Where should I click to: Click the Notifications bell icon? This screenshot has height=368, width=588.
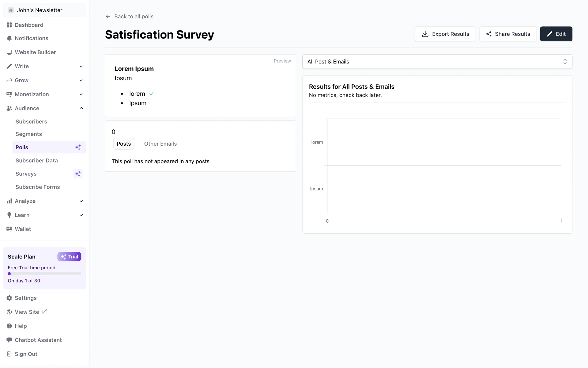pyautogui.click(x=9, y=38)
